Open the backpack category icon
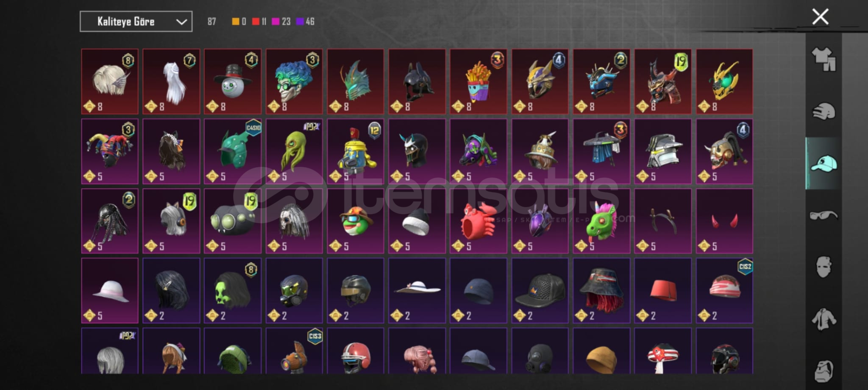This screenshot has width=868, height=390. pos(824,371)
